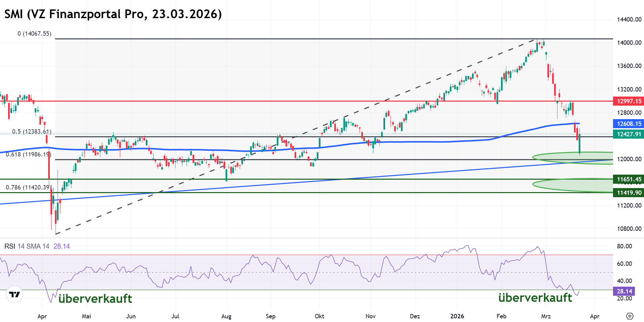This screenshot has width=644, height=322.
Task: Click the right überverkauft annotation near Mrz
Action: tap(535, 298)
